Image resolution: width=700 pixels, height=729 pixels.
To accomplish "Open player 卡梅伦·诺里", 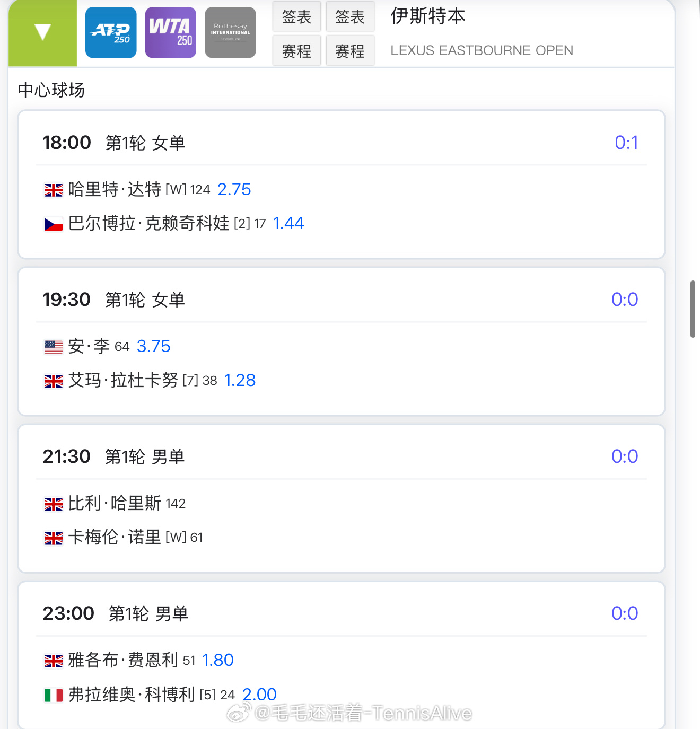I will click(x=115, y=537).
